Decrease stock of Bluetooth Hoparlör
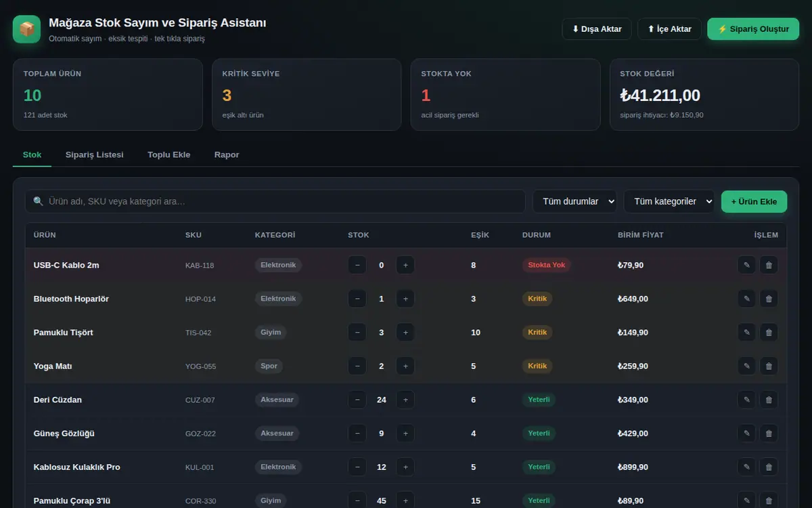 point(357,299)
